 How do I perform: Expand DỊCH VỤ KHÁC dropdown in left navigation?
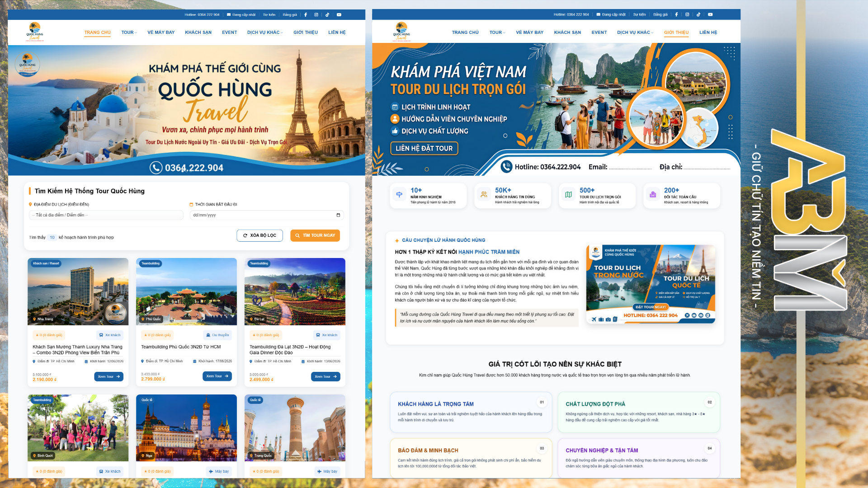pos(265,33)
